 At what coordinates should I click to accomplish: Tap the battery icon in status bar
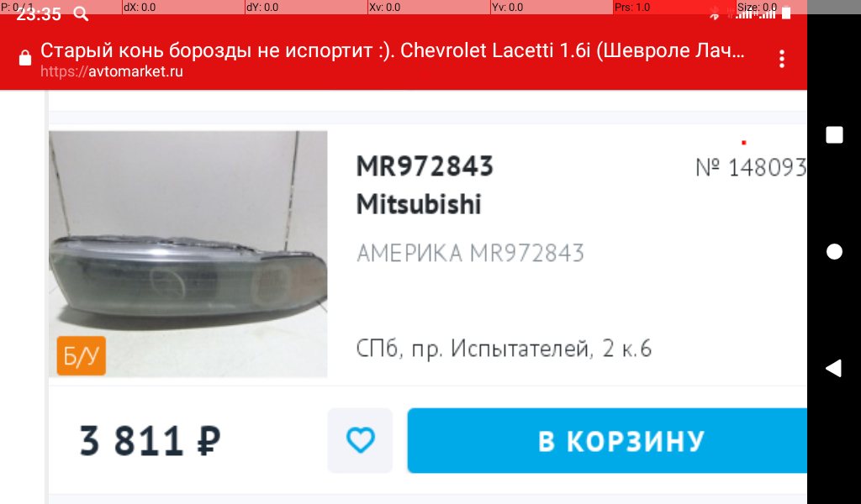(786, 13)
